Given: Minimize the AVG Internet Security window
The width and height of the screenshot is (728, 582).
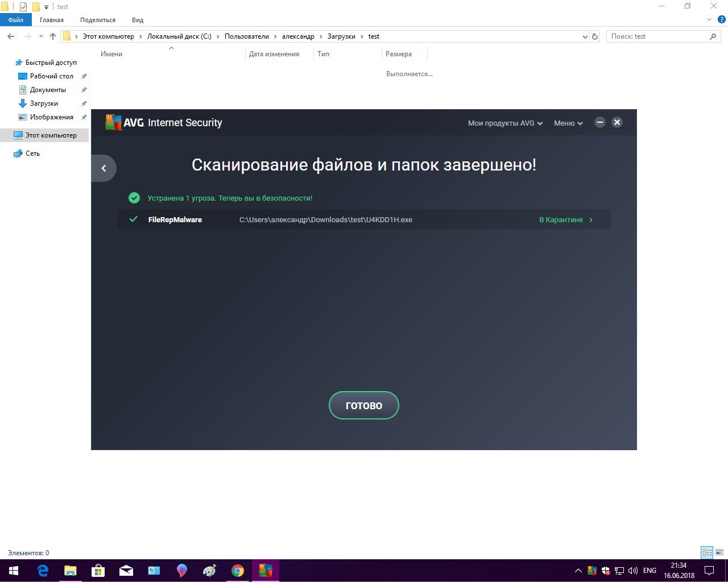Looking at the screenshot, I should (599, 122).
